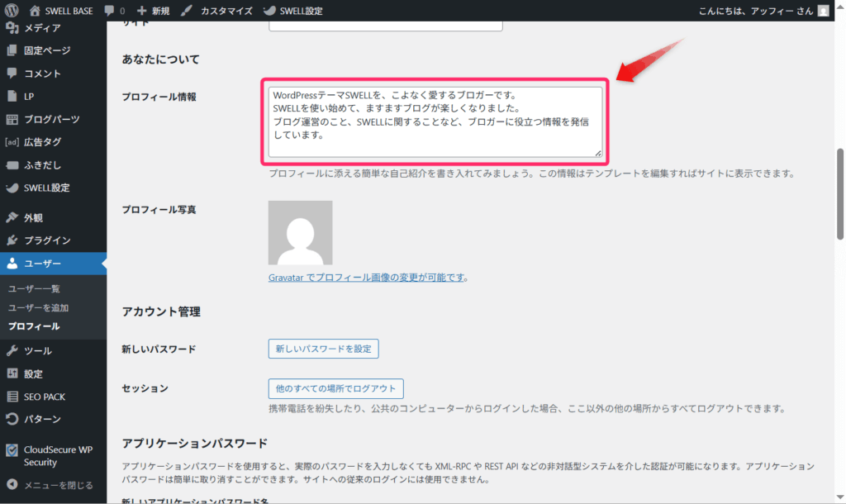Open SWELL設定 label in admin bar
The height and width of the screenshot is (504, 846).
coord(301,11)
